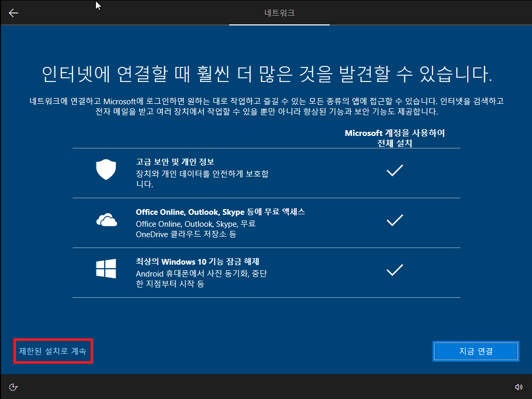
Task: Click 장치와 개인 데이터를 안전하게 보호합니다 description
Action: click(202, 179)
